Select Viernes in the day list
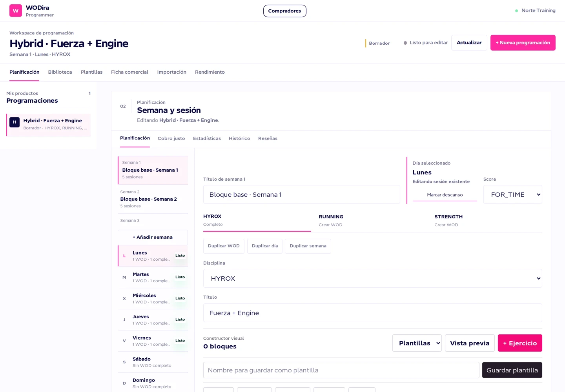 point(153,341)
